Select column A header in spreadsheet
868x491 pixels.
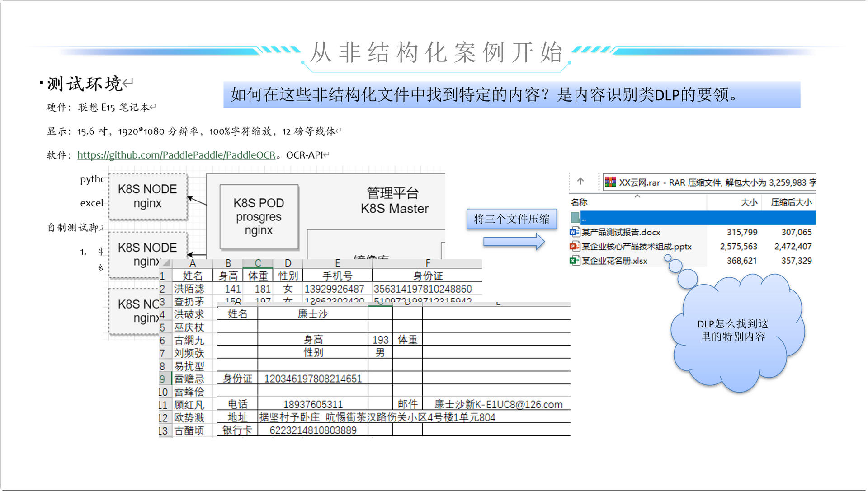[x=193, y=263]
